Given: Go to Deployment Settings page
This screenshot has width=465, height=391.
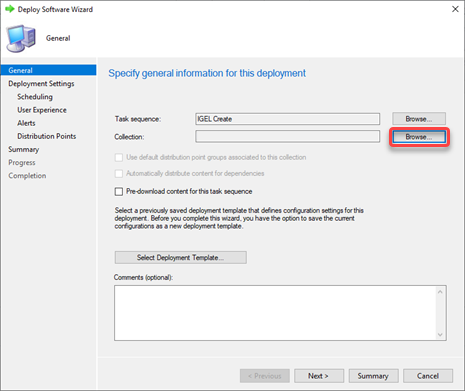Looking at the screenshot, I should click(x=41, y=84).
